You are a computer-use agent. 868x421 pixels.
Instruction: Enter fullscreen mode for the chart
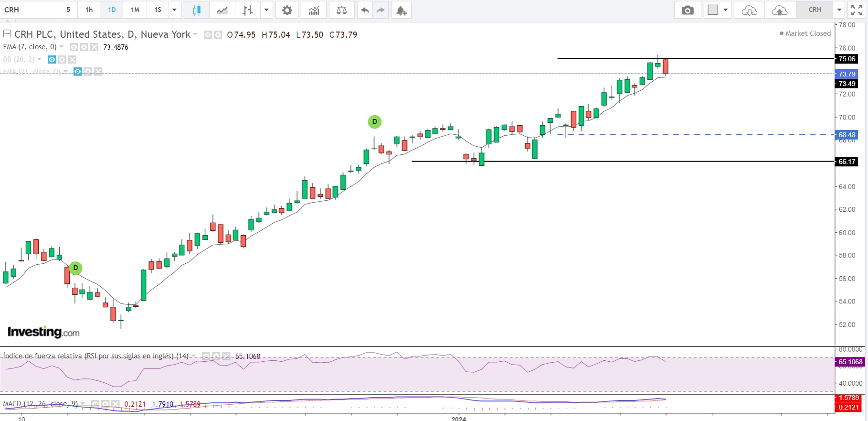[x=857, y=10]
